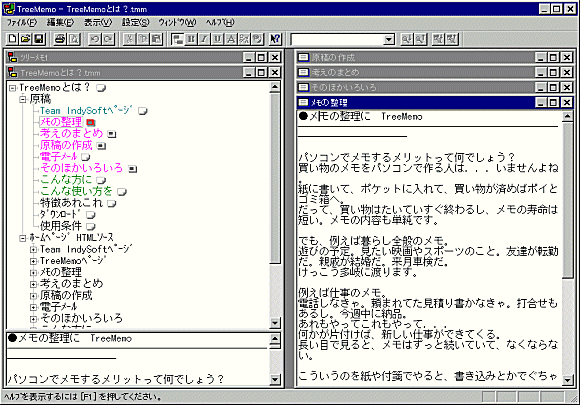This screenshot has height=405, width=580.
Task: Toggle the tree/memo view layout icon
Action: pos(178,39)
